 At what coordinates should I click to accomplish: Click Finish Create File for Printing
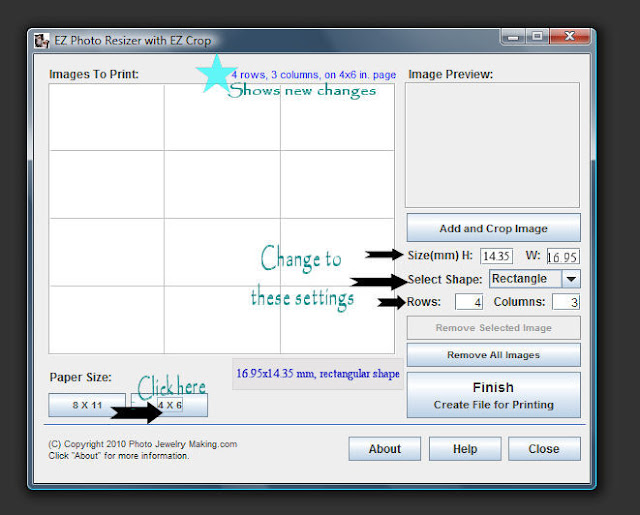(x=493, y=395)
